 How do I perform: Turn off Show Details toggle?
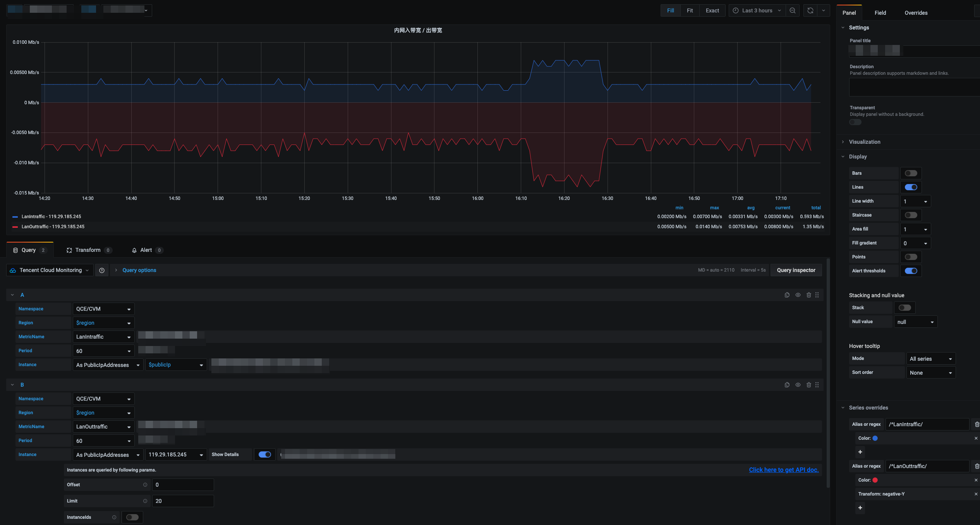[265, 454]
